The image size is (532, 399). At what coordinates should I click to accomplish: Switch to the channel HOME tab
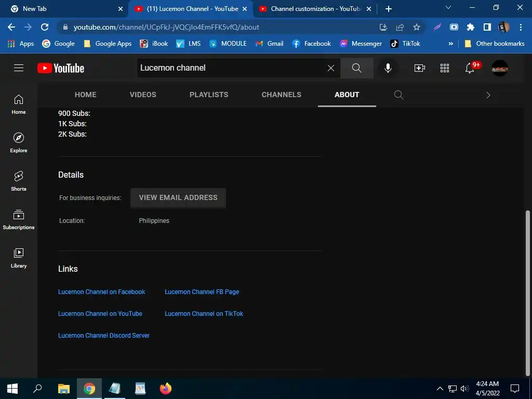[x=86, y=95]
